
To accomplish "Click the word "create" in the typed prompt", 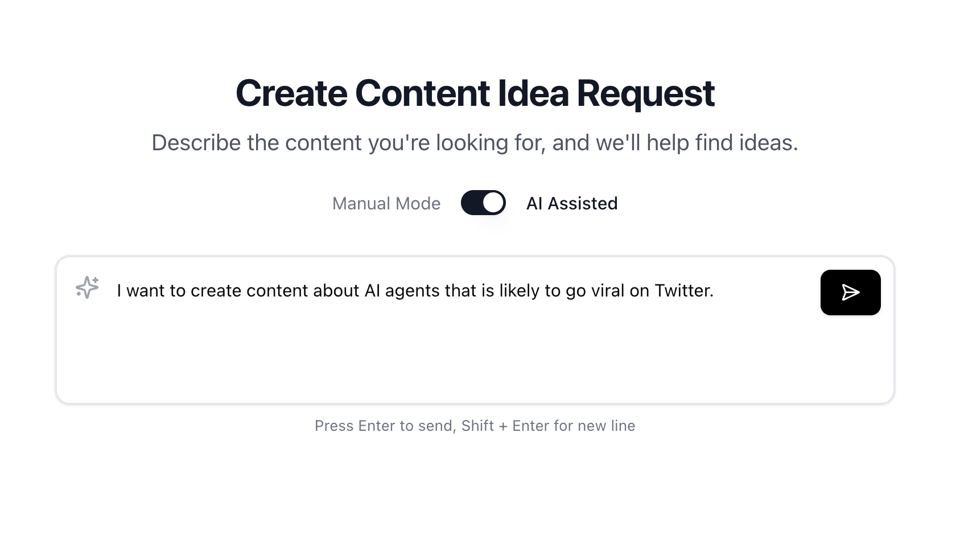I will click(217, 291).
